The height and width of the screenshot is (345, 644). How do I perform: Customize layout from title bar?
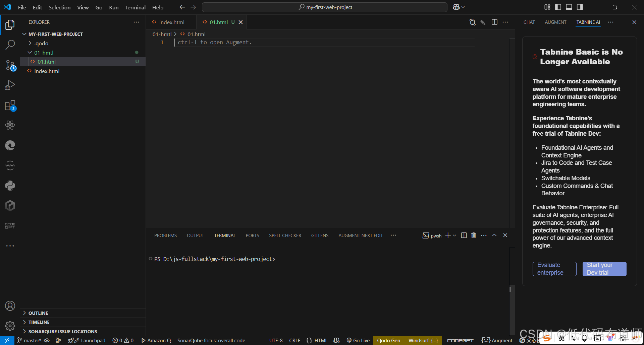click(x=547, y=7)
